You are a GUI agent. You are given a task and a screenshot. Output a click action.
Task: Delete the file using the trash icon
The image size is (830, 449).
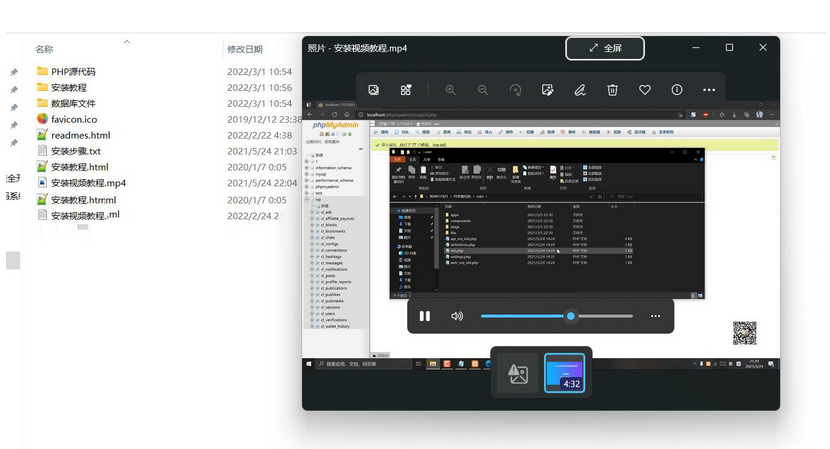pos(612,90)
